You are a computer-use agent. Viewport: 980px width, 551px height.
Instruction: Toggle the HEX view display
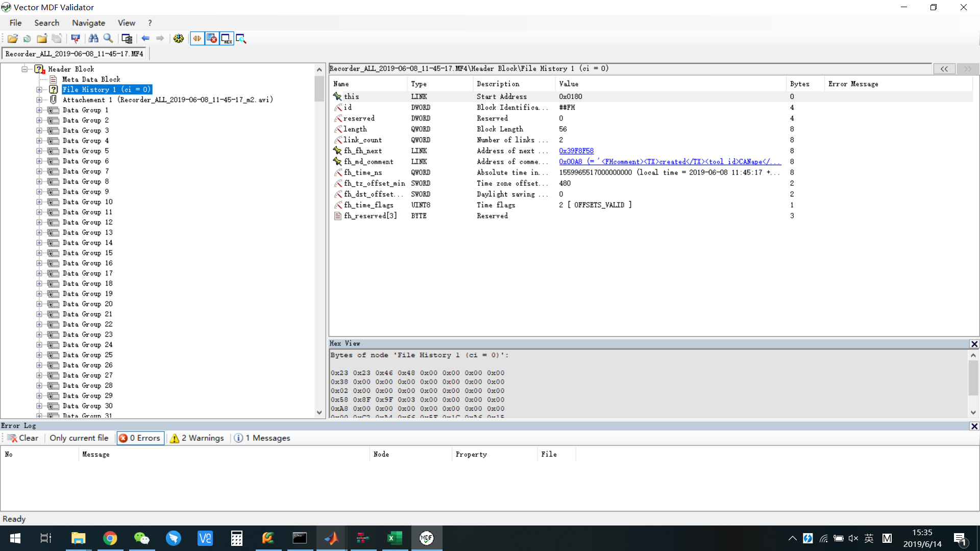tap(226, 38)
